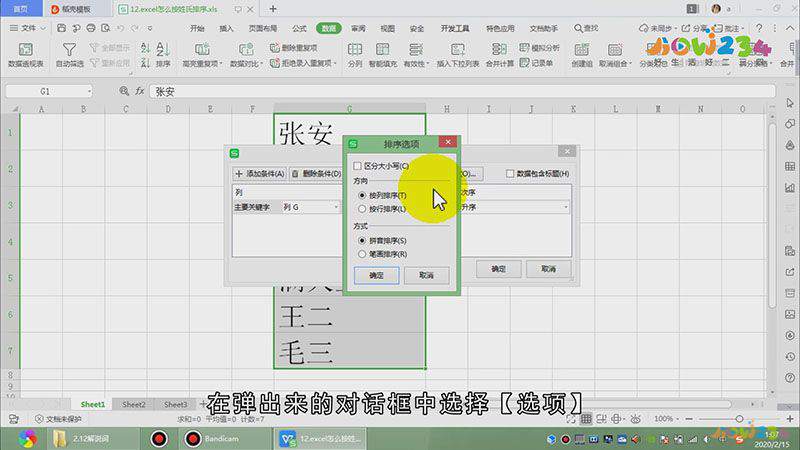
Task: Open the name box G1 dropdown arrow
Action: coord(89,91)
